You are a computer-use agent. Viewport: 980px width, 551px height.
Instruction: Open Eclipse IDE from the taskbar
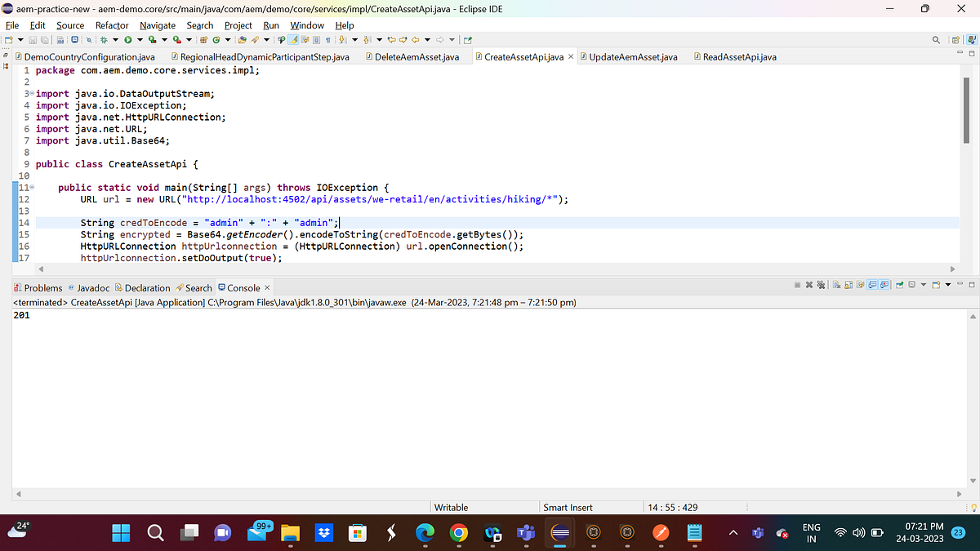coord(559,532)
